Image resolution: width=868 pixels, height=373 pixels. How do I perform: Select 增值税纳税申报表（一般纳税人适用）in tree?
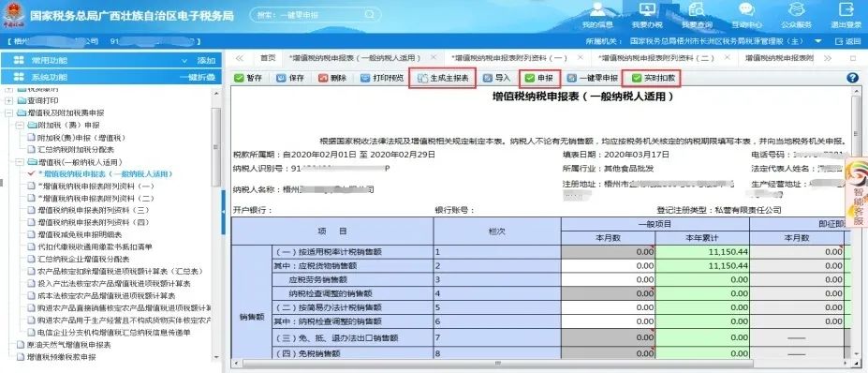[x=105, y=174]
